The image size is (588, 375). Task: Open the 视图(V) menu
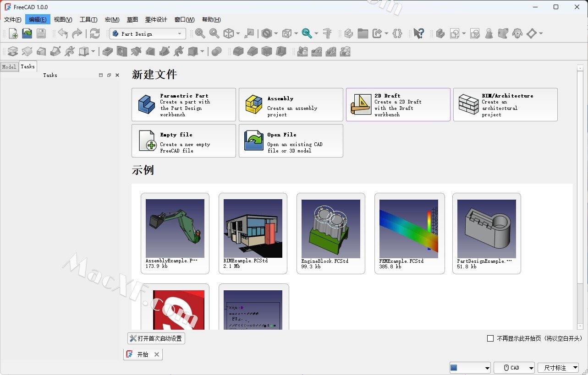[63, 20]
